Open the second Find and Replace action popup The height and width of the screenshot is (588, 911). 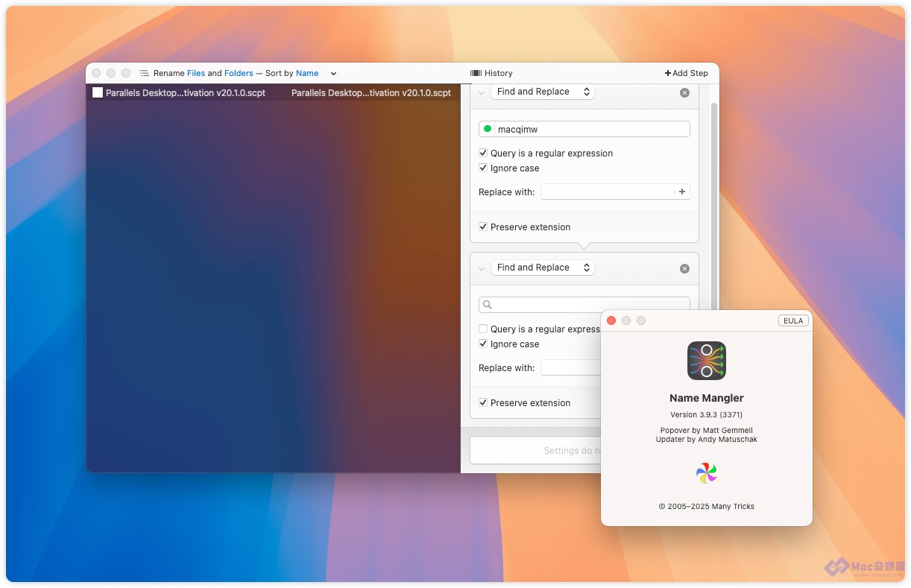[543, 268]
